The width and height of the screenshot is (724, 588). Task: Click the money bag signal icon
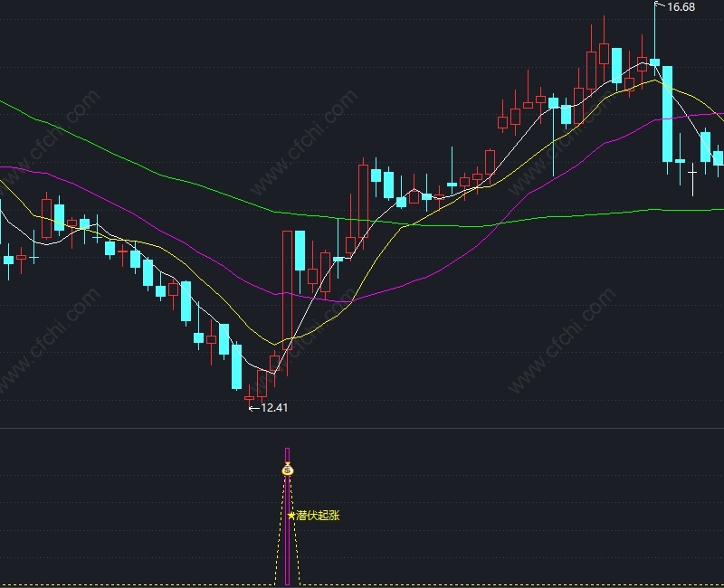coord(288,469)
